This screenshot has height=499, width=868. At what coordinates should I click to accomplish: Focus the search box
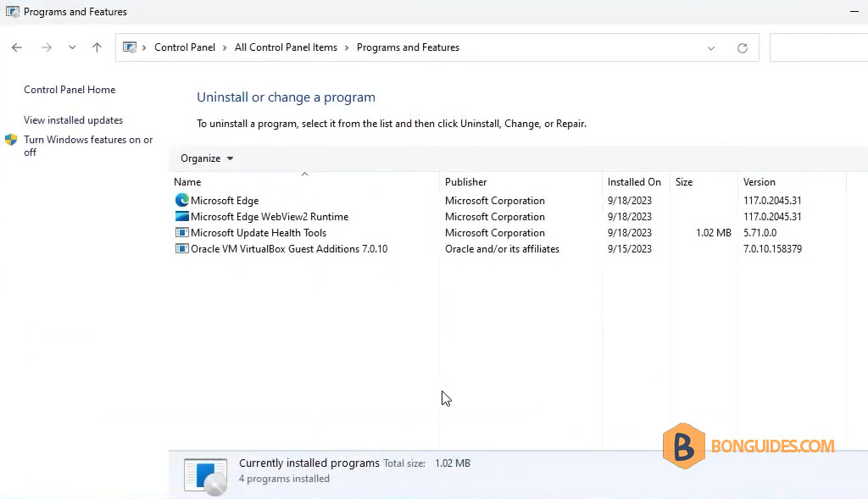819,47
